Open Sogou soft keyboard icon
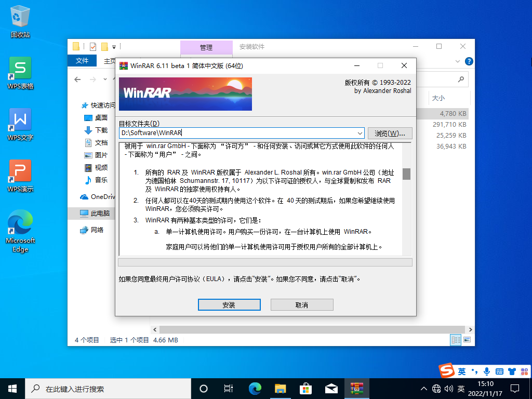 [499, 371]
